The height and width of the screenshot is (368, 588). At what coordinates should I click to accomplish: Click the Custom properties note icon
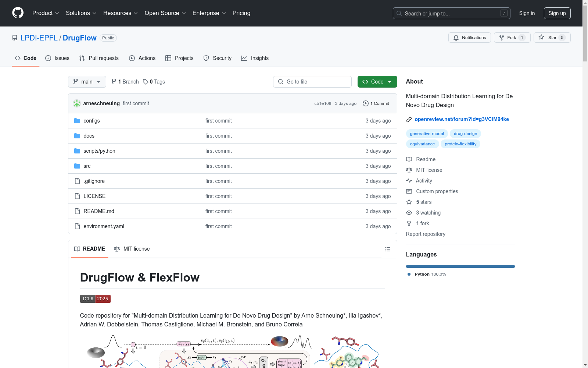(409, 191)
